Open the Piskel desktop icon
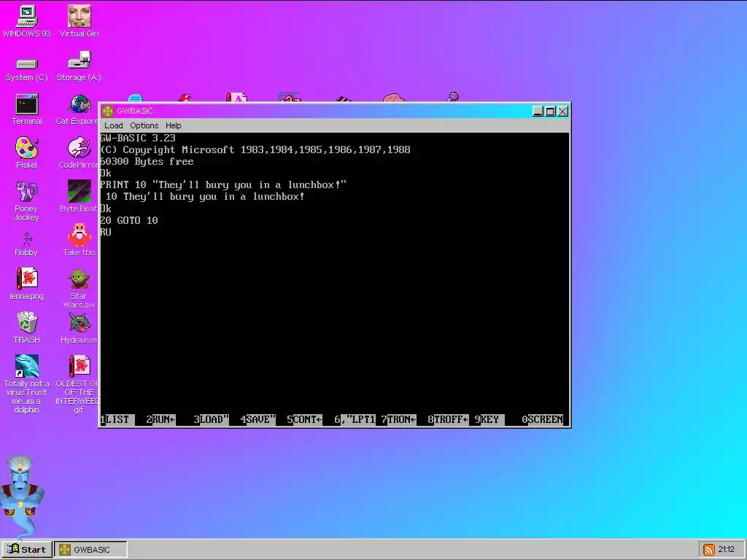Viewport: 747px width, 560px height. click(x=27, y=153)
